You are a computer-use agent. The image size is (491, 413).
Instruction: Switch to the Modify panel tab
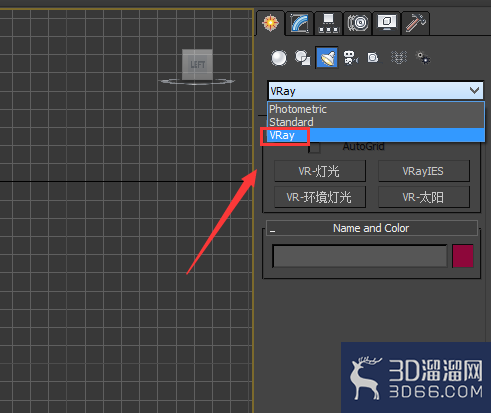(299, 23)
